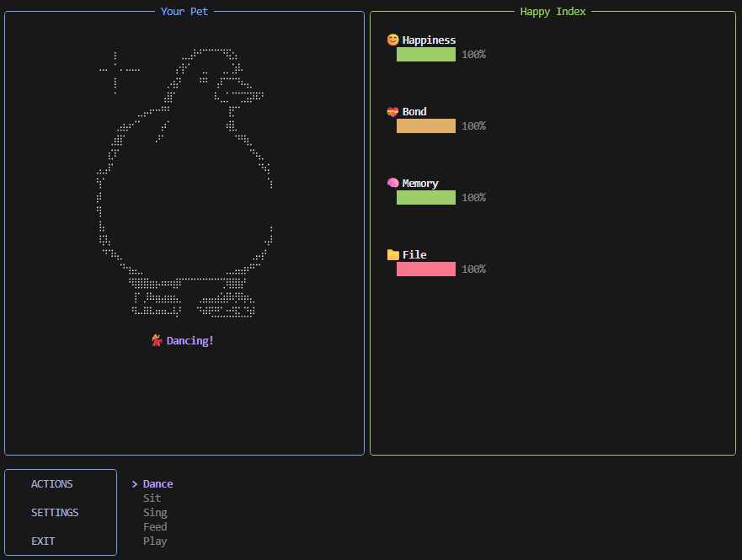Select the Play action
The width and height of the screenshot is (742, 560).
[x=155, y=541]
